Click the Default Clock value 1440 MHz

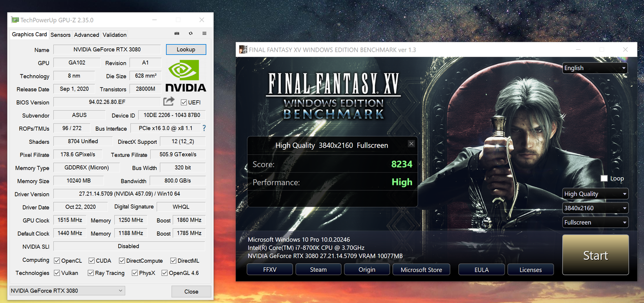click(70, 233)
